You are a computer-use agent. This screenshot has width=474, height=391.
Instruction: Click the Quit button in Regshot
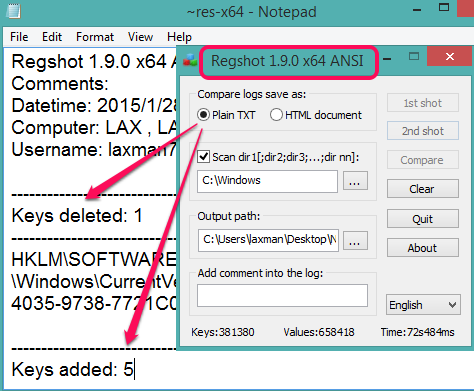pyautogui.click(x=423, y=219)
